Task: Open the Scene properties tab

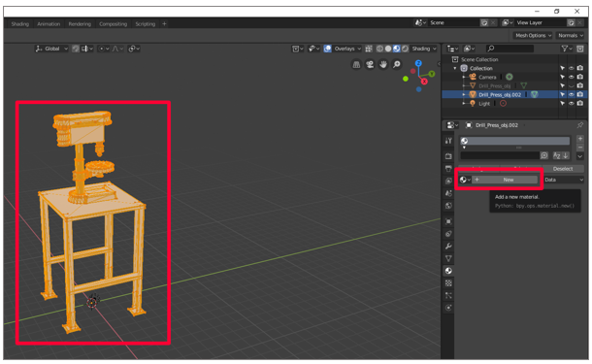Action: pyautogui.click(x=448, y=193)
